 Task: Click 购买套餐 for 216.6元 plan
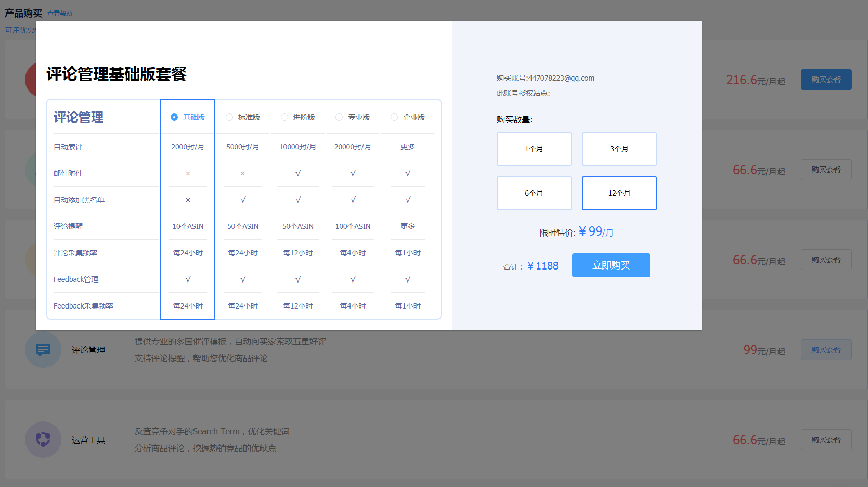click(x=826, y=80)
